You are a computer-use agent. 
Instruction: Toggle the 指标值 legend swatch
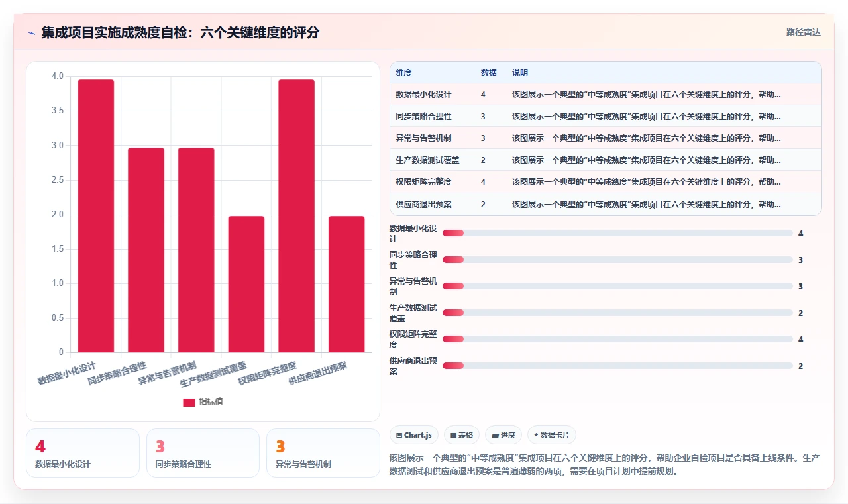click(189, 402)
